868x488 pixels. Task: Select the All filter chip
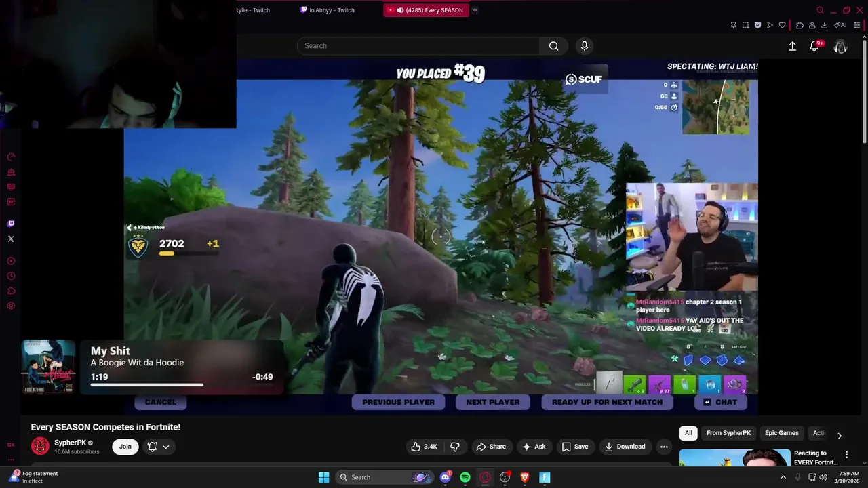pos(688,433)
